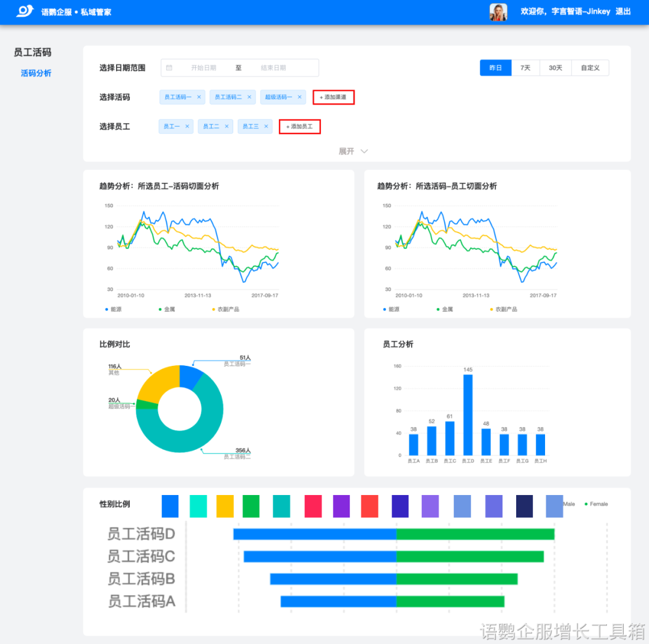
Task: Toggle the Female legend in gender chart
Action: click(x=596, y=504)
